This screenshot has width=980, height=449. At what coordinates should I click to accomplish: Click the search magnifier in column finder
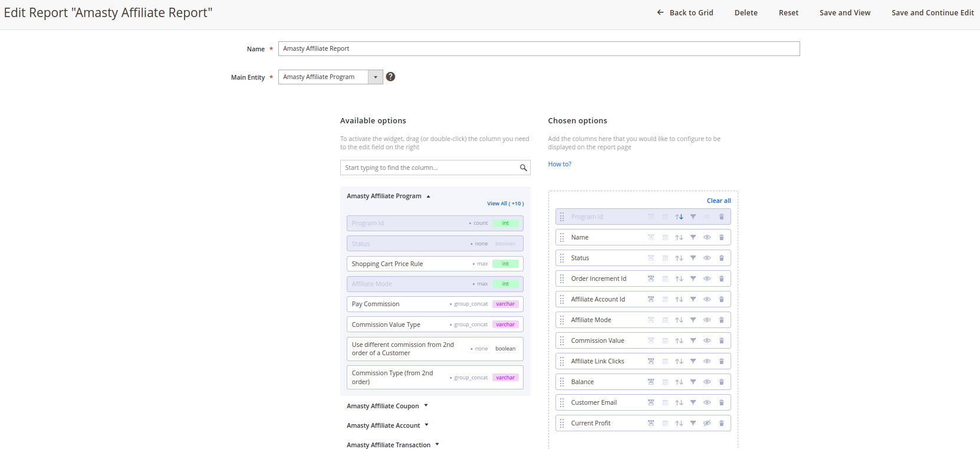pyautogui.click(x=523, y=168)
